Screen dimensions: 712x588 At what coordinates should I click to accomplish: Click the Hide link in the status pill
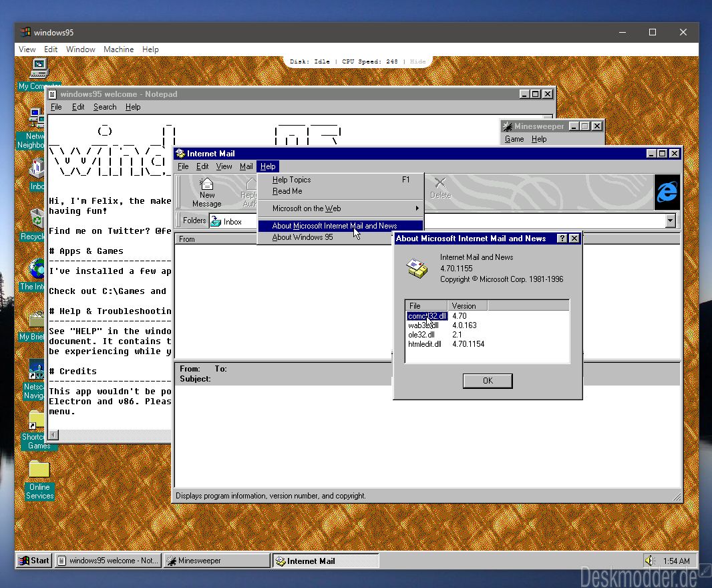pos(417,61)
